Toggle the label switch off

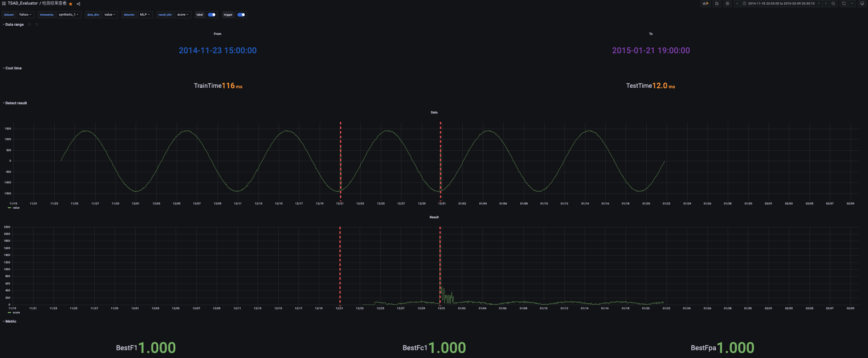(212, 15)
